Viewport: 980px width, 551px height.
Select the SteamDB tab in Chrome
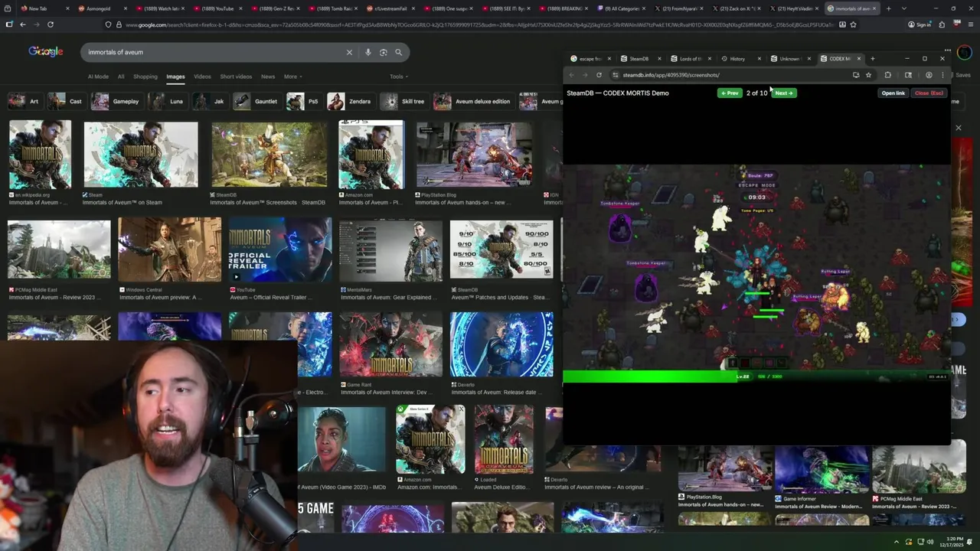pyautogui.click(x=639, y=59)
